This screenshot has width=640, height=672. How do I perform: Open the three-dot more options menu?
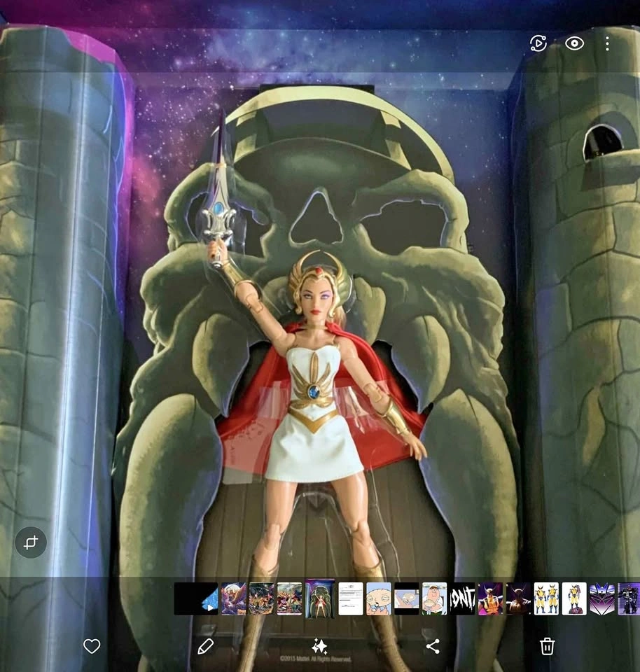point(606,43)
